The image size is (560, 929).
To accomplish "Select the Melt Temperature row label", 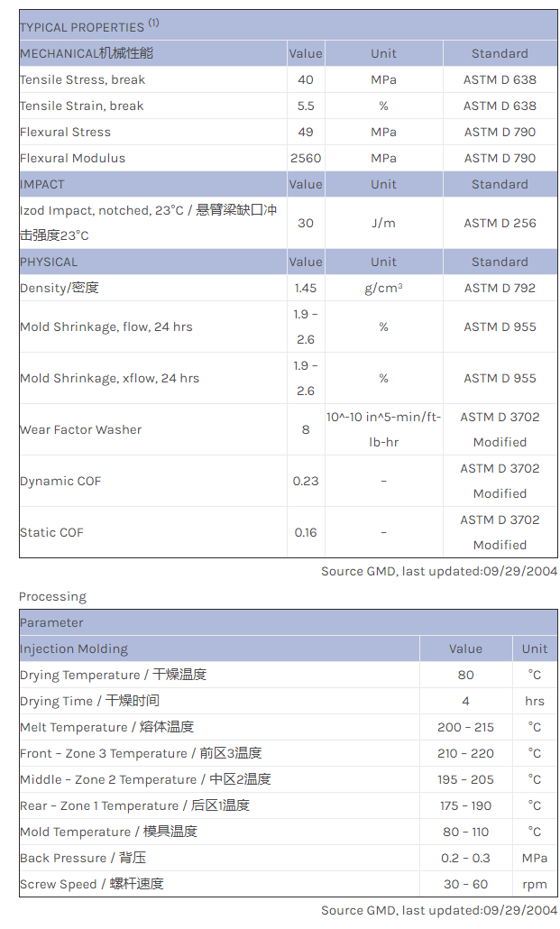I will 106,727.
